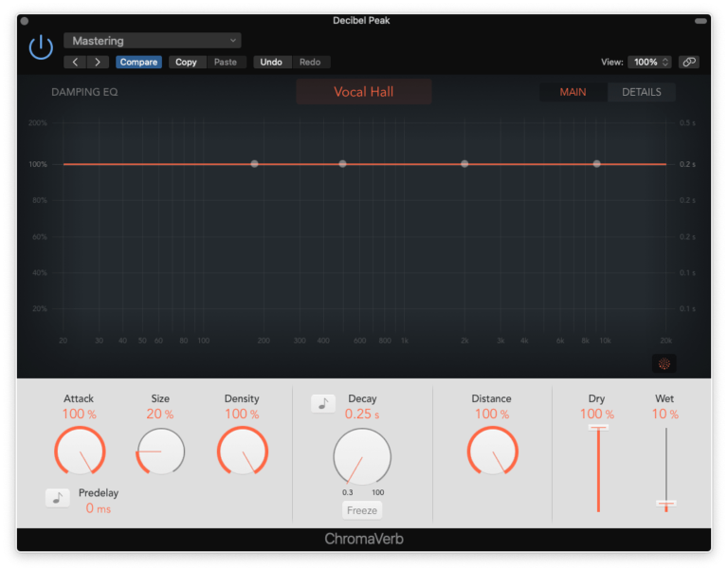Screen dimensions: 728x571
Task: Click the link chain icon
Action: (689, 62)
